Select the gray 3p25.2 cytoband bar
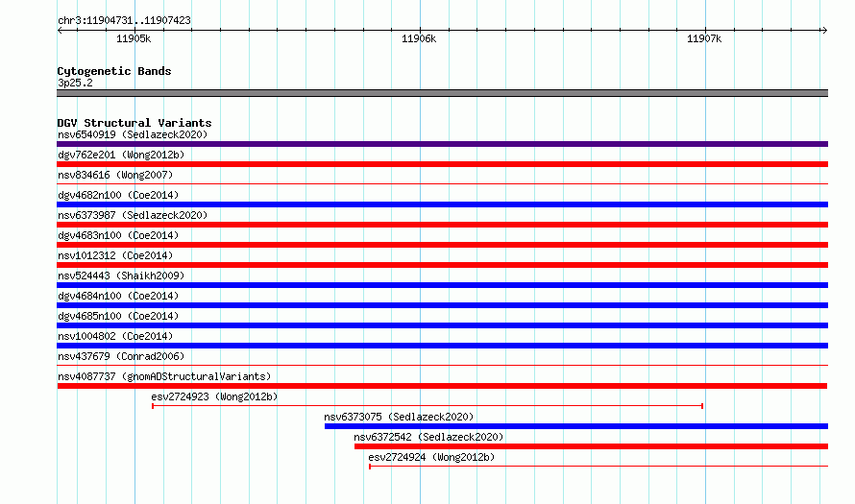This screenshot has height=504, width=855. 442,93
